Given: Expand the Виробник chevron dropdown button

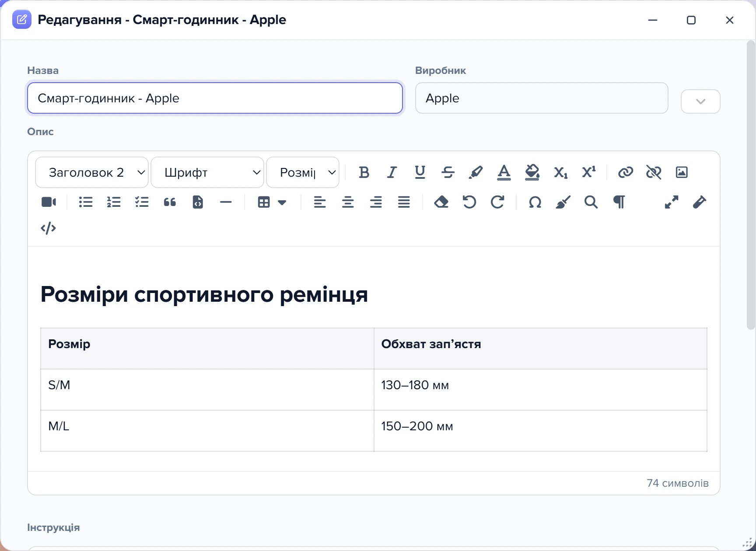Looking at the screenshot, I should (700, 101).
